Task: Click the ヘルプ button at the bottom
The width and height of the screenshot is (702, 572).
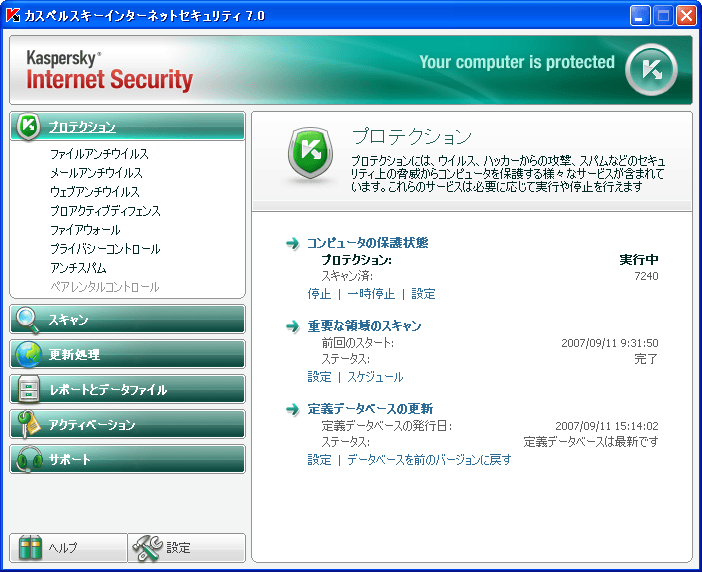Action: pos(68,547)
